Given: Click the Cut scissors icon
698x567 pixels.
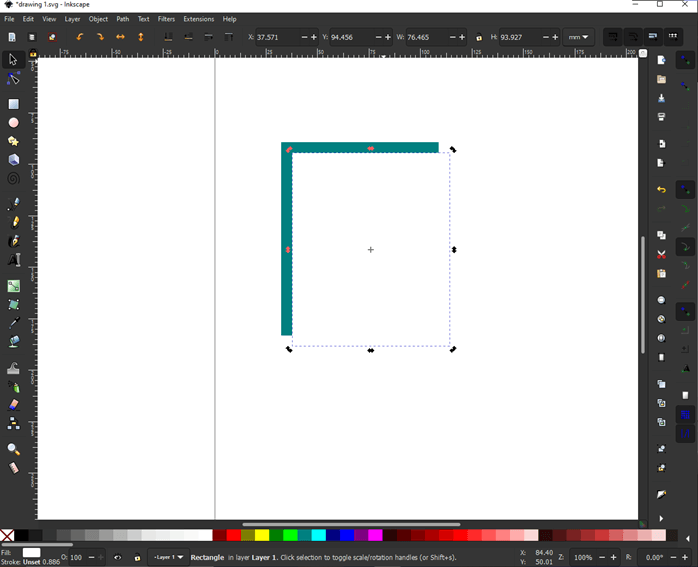Looking at the screenshot, I should pyautogui.click(x=661, y=254).
